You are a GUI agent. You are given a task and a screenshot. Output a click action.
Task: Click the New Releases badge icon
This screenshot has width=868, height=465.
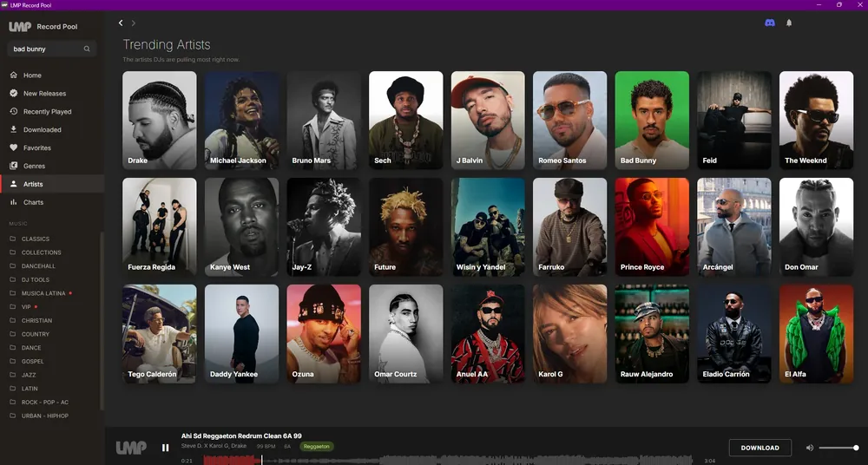pyautogui.click(x=13, y=93)
